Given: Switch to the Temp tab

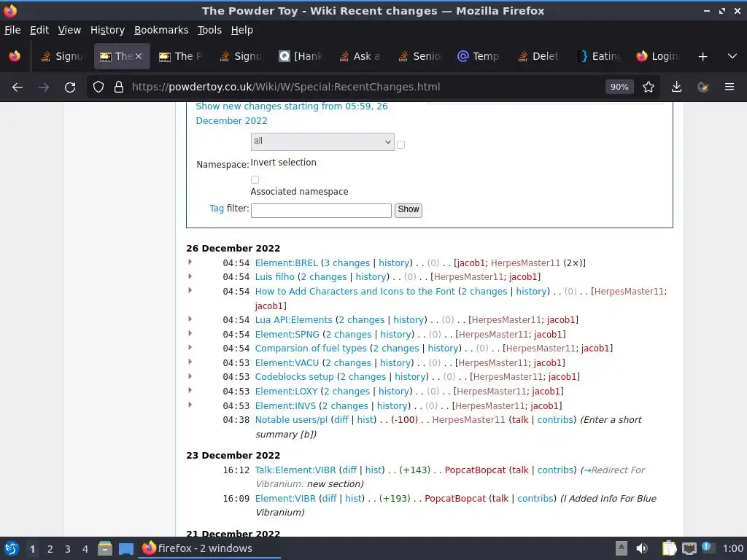Looking at the screenshot, I should [479, 57].
